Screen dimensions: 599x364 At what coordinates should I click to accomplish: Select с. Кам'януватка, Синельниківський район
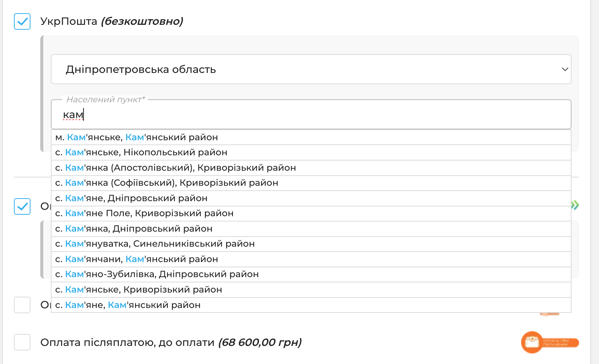[x=311, y=244]
